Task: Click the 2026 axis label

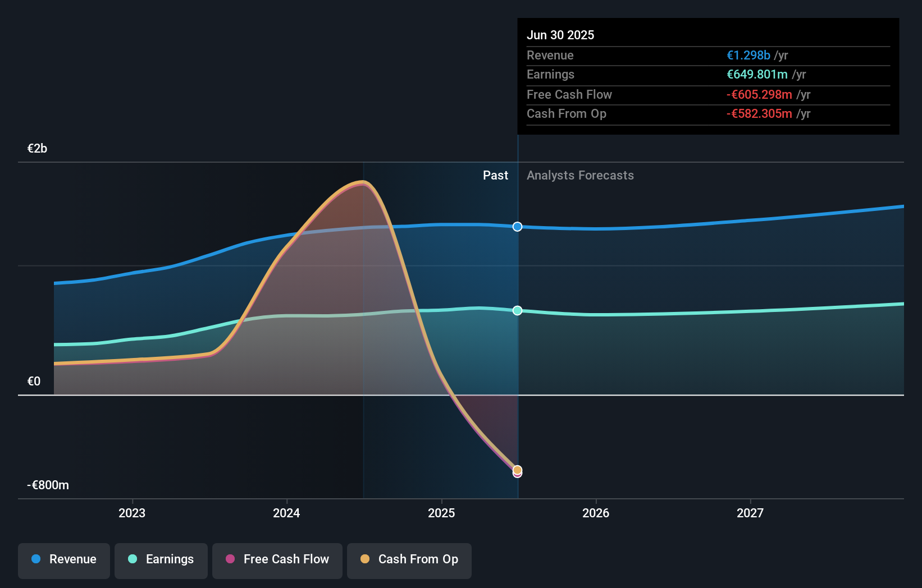Action: [x=596, y=513]
